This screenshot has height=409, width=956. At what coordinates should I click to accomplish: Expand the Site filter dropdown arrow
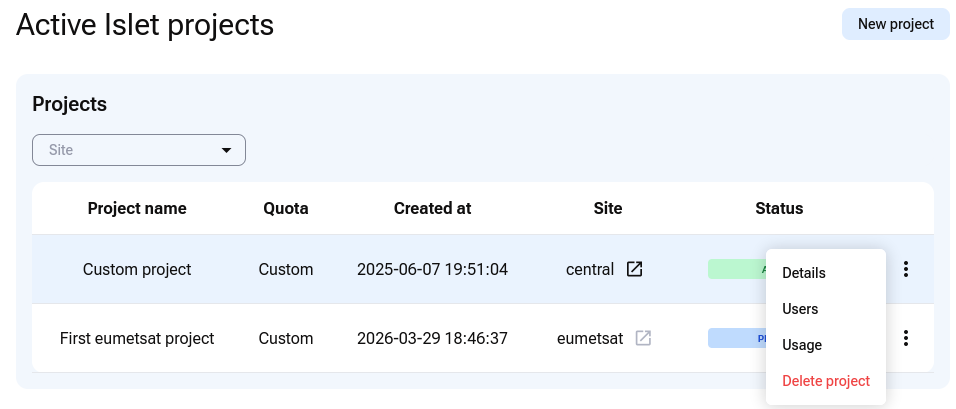click(226, 150)
